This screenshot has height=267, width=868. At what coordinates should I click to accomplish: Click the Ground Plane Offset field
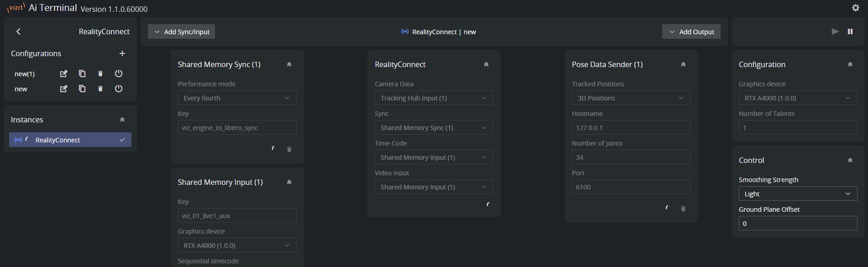(797, 223)
